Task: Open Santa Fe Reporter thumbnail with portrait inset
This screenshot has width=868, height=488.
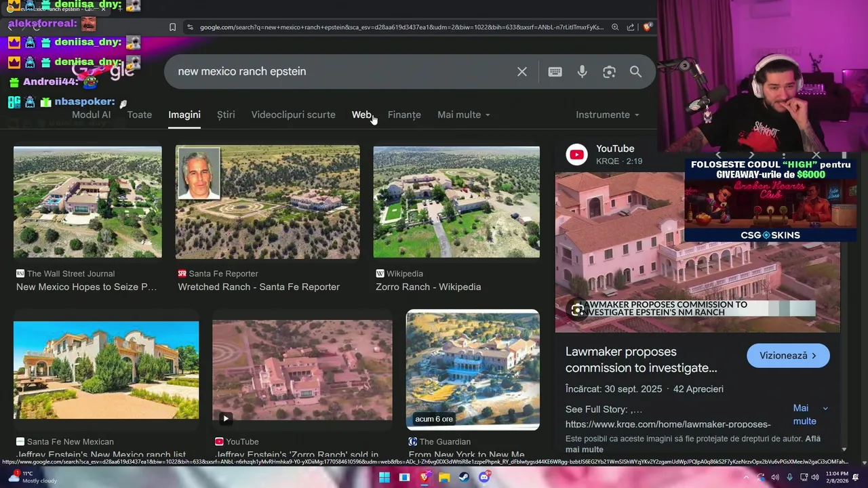Action: click(x=267, y=202)
